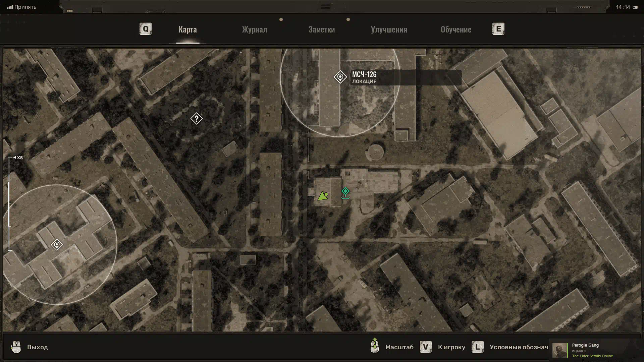Click the location marker on cross-shaped building
This screenshot has width=644, height=362.
(57, 245)
